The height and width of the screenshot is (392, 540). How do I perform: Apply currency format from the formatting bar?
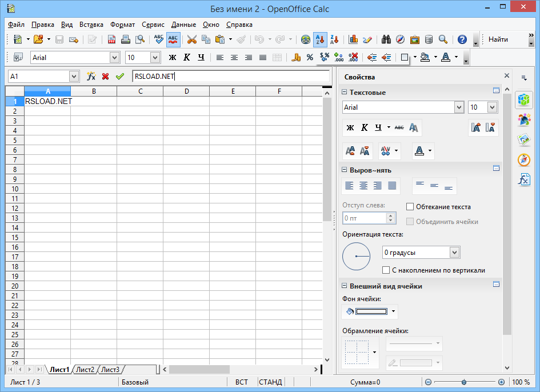click(x=296, y=57)
